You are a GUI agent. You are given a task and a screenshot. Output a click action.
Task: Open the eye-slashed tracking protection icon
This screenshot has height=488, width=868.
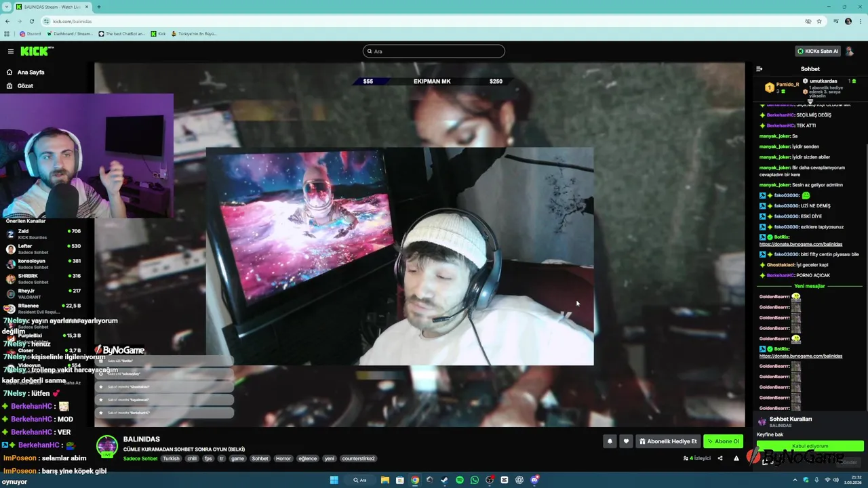[x=808, y=21]
